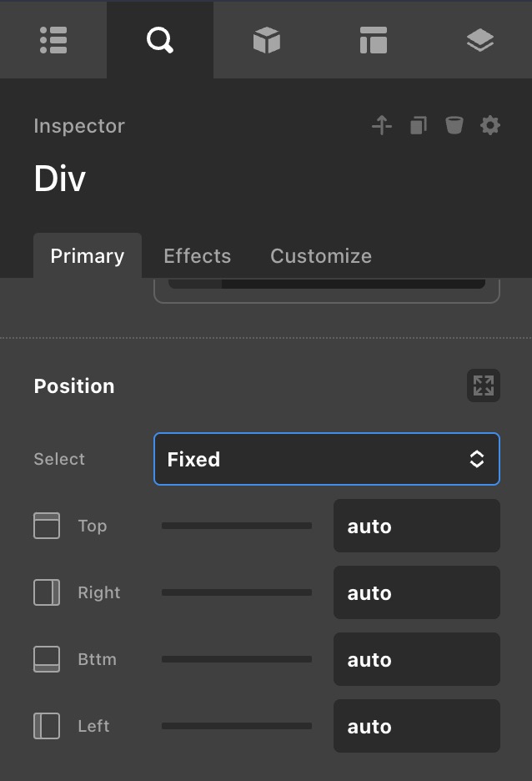Click the Top position slider
This screenshot has height=781, width=532.
[237, 526]
